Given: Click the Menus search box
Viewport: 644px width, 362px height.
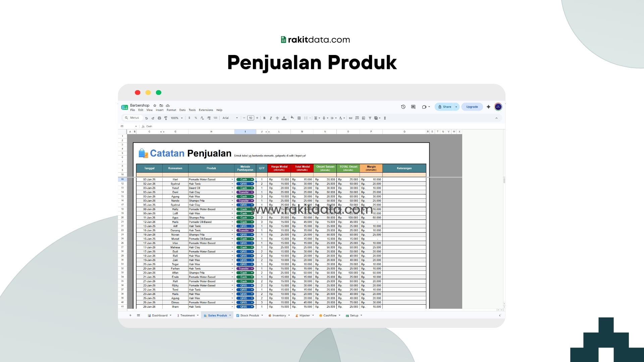Looking at the screenshot, I should (132, 118).
